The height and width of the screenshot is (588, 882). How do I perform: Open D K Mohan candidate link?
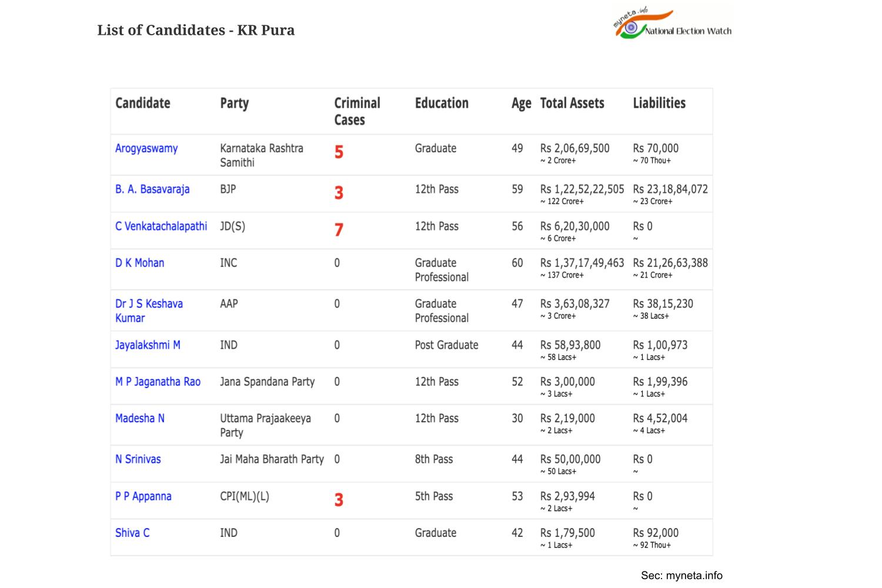140,263
